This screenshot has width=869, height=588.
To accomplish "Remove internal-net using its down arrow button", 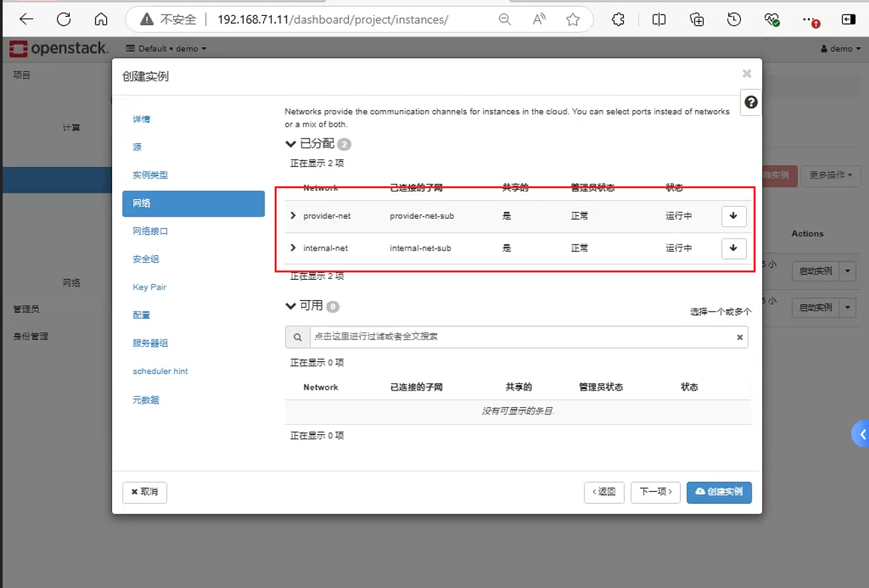I will [x=734, y=248].
